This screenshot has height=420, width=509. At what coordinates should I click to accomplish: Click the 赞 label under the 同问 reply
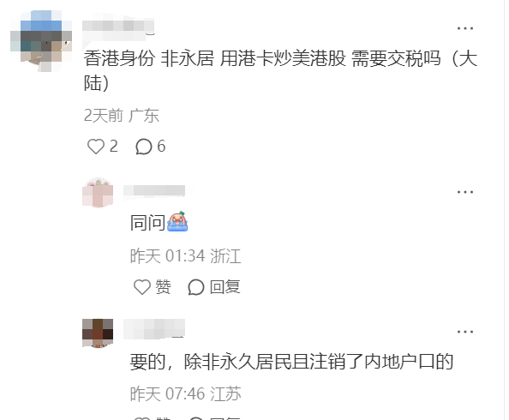coord(163,287)
